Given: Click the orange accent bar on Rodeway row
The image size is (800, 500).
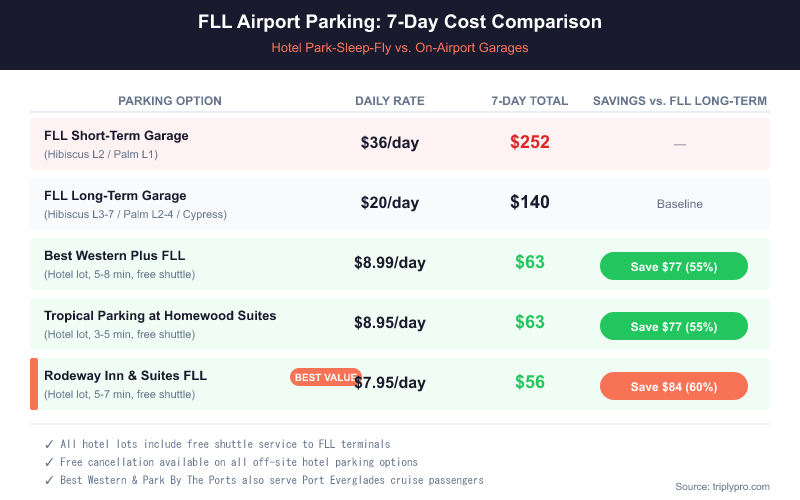Looking at the screenshot, I should pyautogui.click(x=34, y=384).
